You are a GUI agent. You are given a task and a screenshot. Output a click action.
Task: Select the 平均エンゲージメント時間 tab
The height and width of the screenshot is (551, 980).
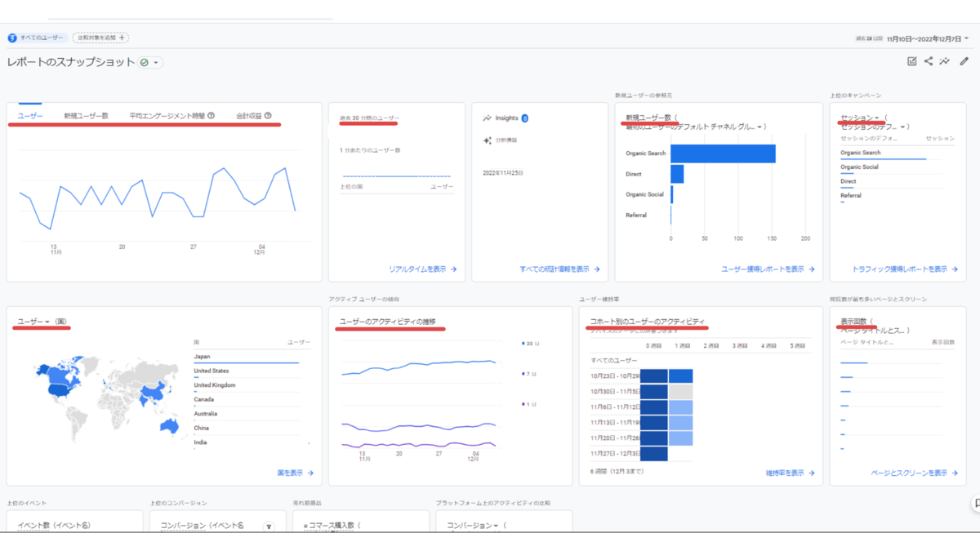point(167,116)
